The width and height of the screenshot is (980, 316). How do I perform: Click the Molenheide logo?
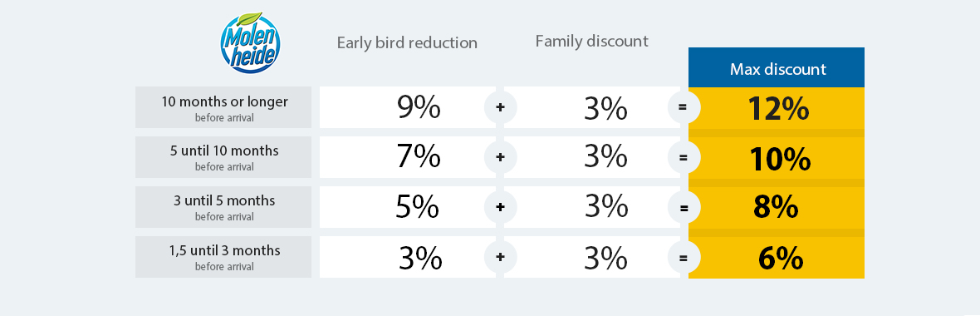coord(250,42)
